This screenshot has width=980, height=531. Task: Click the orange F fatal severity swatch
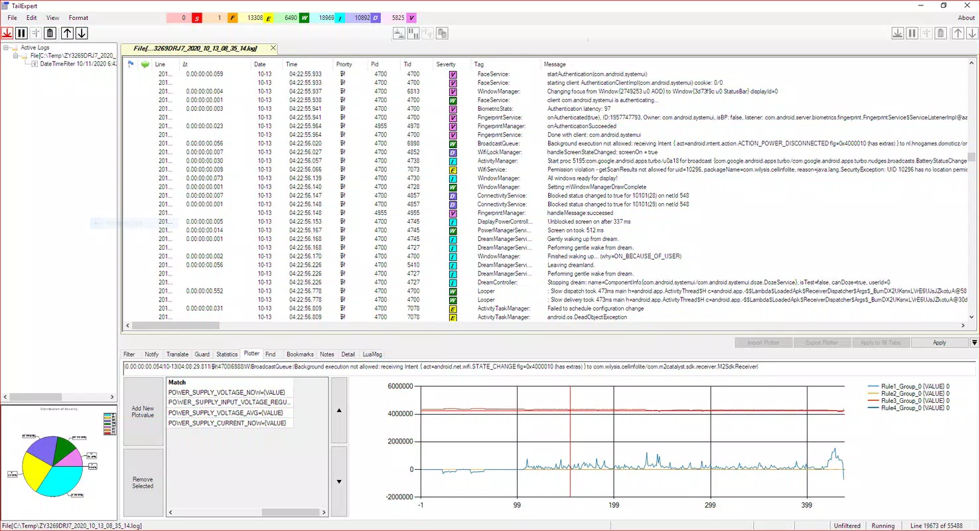click(x=233, y=18)
